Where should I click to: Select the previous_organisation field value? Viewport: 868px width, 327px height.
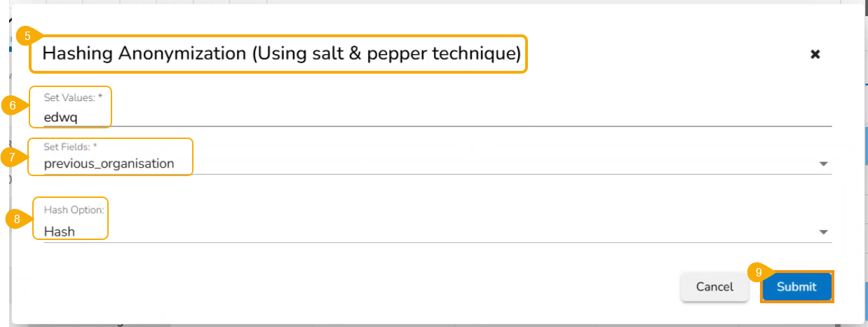(109, 163)
